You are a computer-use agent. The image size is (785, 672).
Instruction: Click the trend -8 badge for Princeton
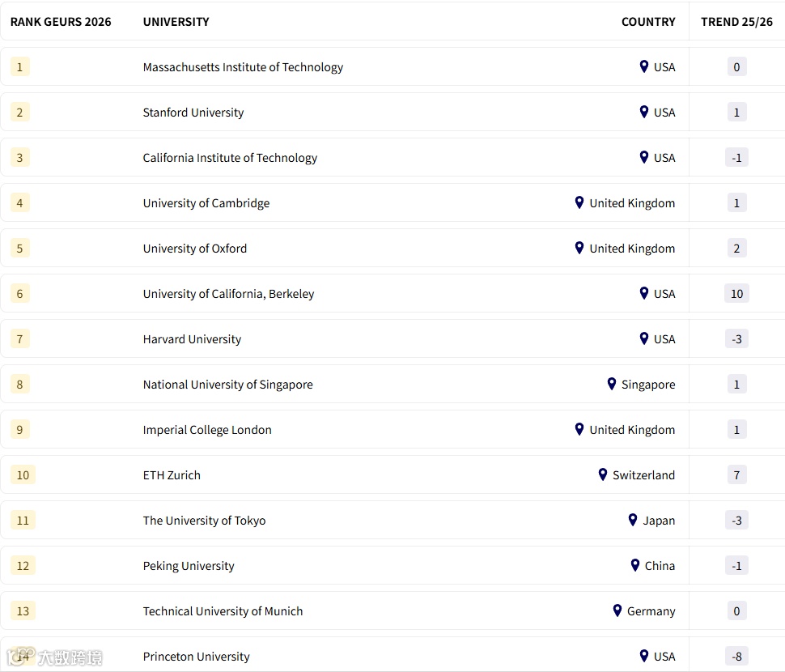pos(736,657)
